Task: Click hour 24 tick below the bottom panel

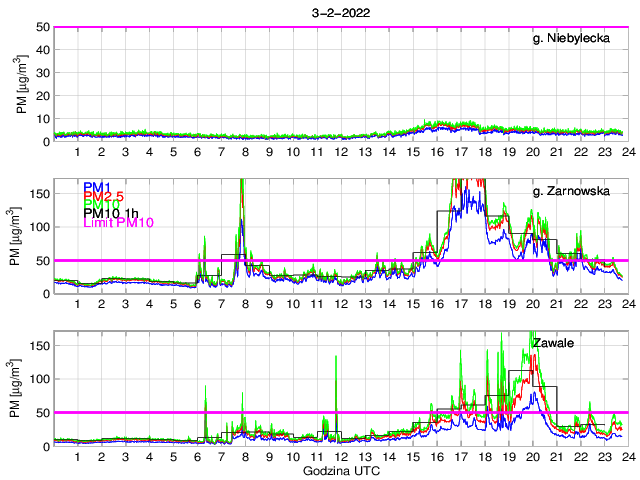Action: [x=627, y=456]
